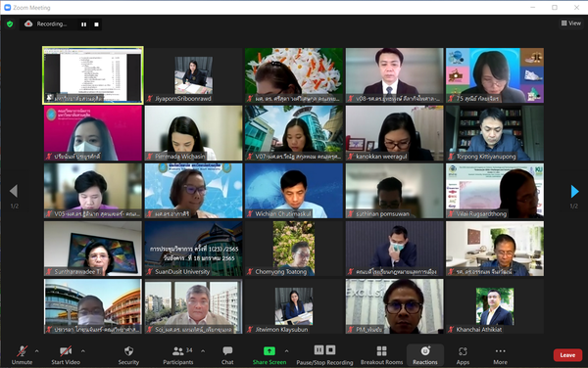Go to previous gallery page with left arrow
This screenshot has width=588, height=368.
pos(14,191)
